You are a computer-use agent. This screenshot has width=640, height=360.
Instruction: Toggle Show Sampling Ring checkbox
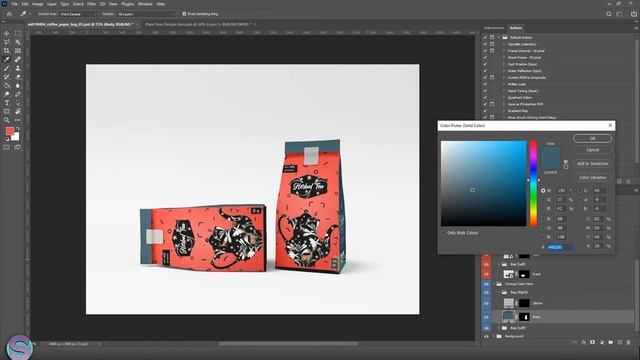coord(184,14)
